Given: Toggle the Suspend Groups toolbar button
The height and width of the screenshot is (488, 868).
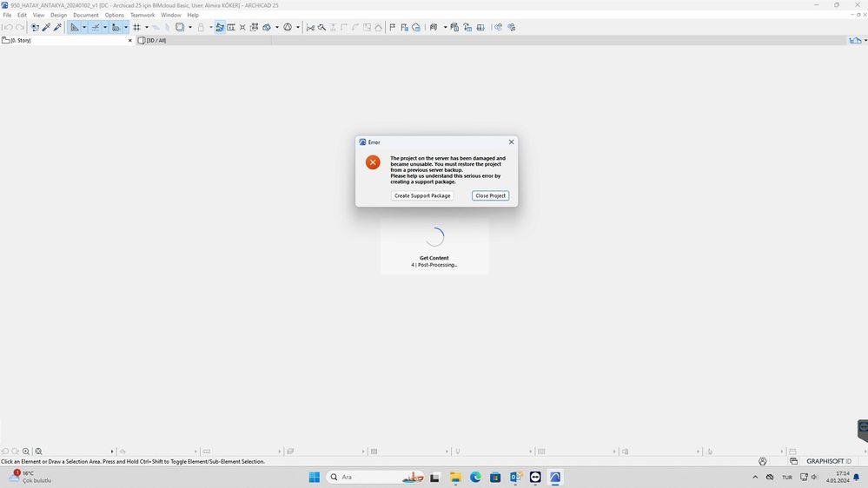Looking at the screenshot, I should point(220,27).
